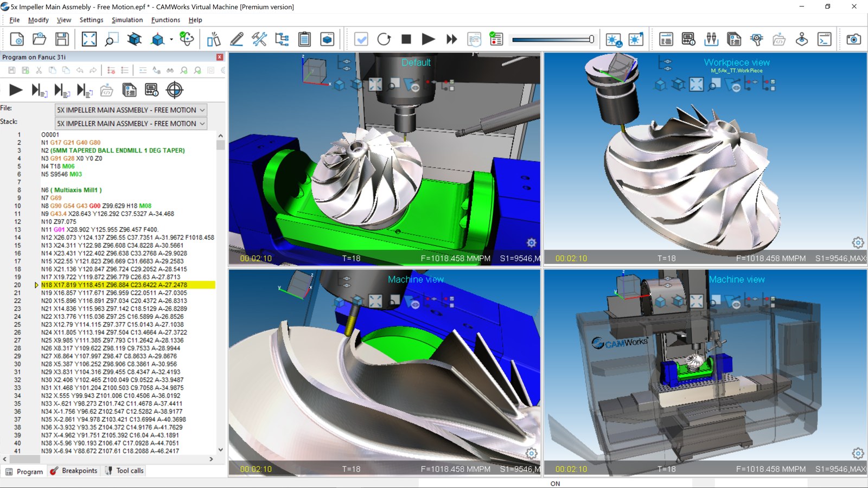This screenshot has width=868, height=488.
Task: Take a snapshot with the camera icon
Action: (854, 39)
